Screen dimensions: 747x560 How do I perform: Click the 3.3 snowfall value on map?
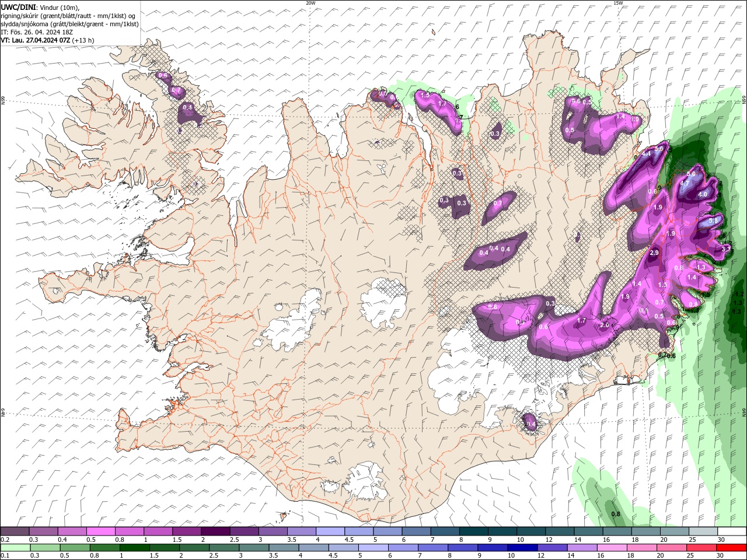726,249
